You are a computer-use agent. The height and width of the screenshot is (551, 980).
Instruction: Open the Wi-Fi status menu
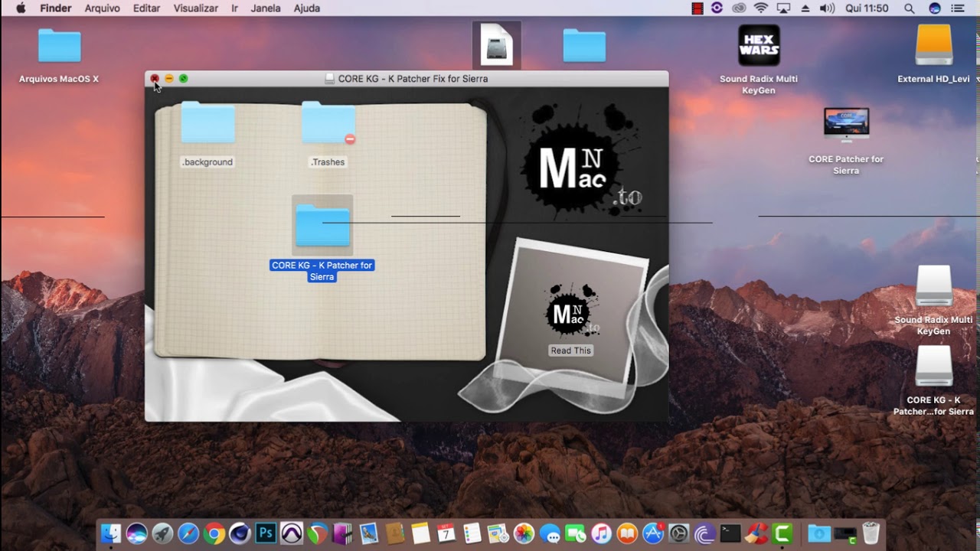pyautogui.click(x=761, y=8)
